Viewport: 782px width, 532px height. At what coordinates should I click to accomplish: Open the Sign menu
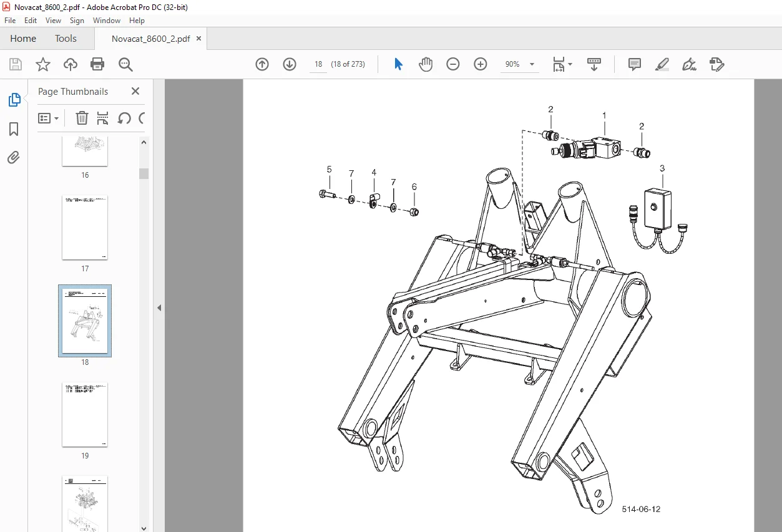[77, 21]
